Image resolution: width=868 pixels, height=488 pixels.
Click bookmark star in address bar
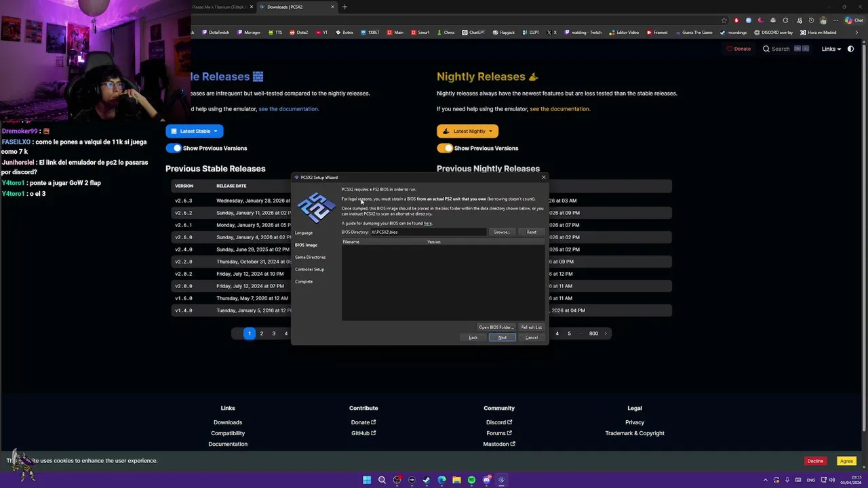[x=724, y=20]
